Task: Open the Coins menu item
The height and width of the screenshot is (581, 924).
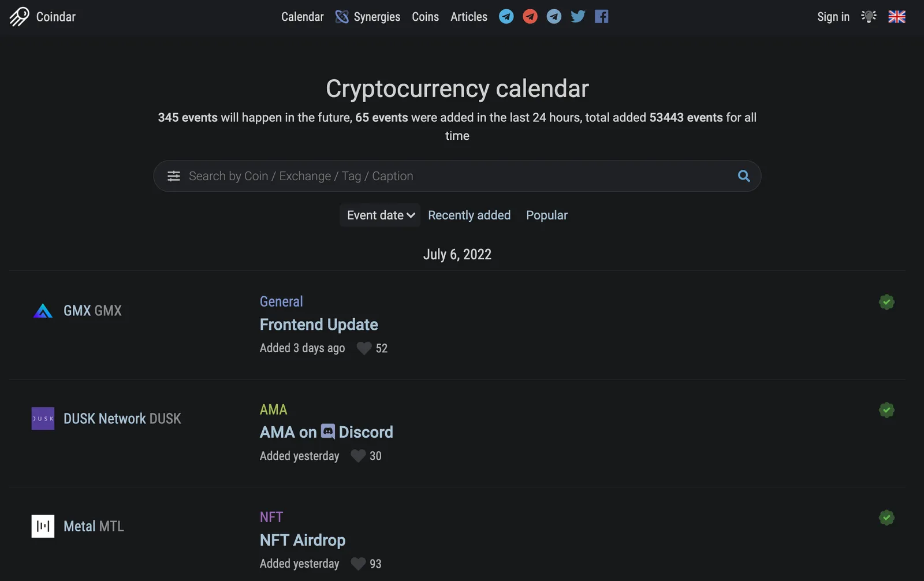Action: pos(425,17)
